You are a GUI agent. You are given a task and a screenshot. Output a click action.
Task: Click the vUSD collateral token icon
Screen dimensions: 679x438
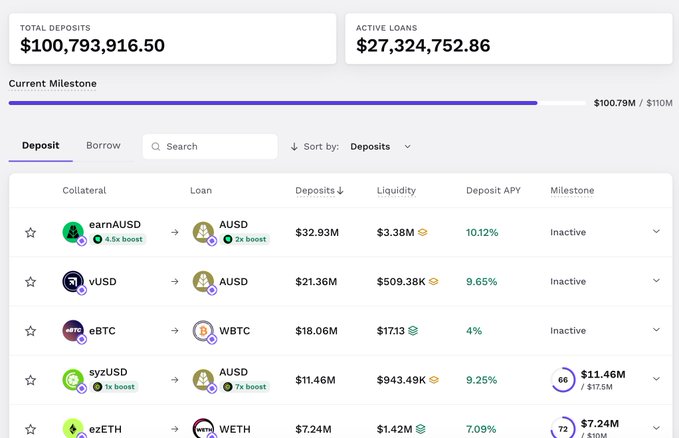coord(73,282)
